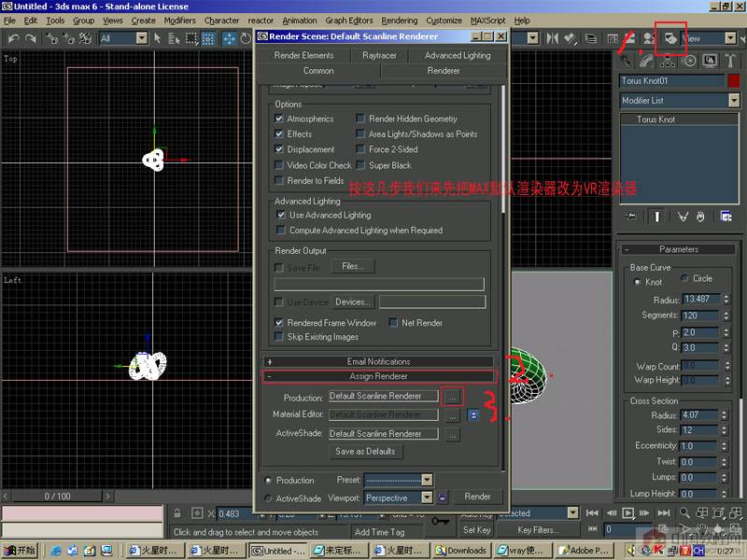Image resolution: width=747 pixels, height=560 pixels.
Task: Click the Align tool icon
Action: click(570, 38)
